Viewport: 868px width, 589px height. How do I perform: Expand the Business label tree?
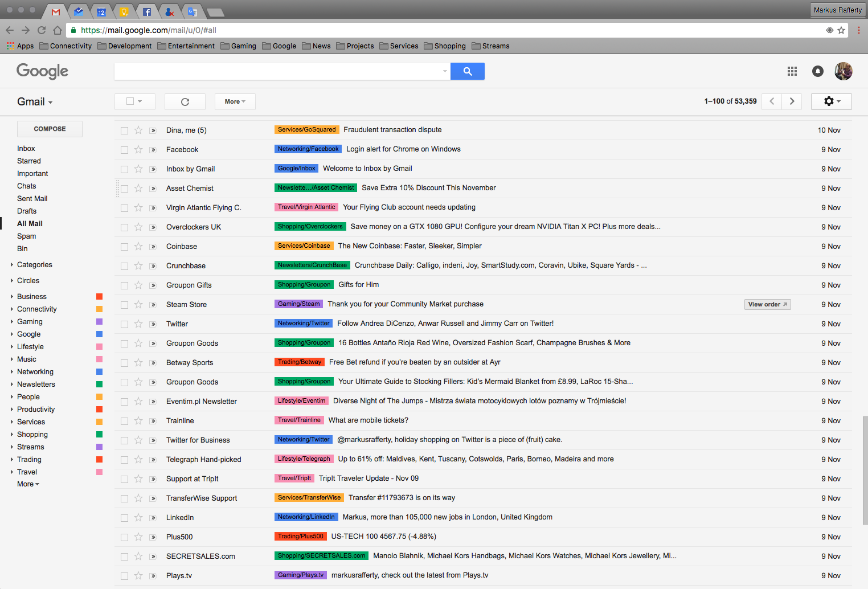[12, 296]
